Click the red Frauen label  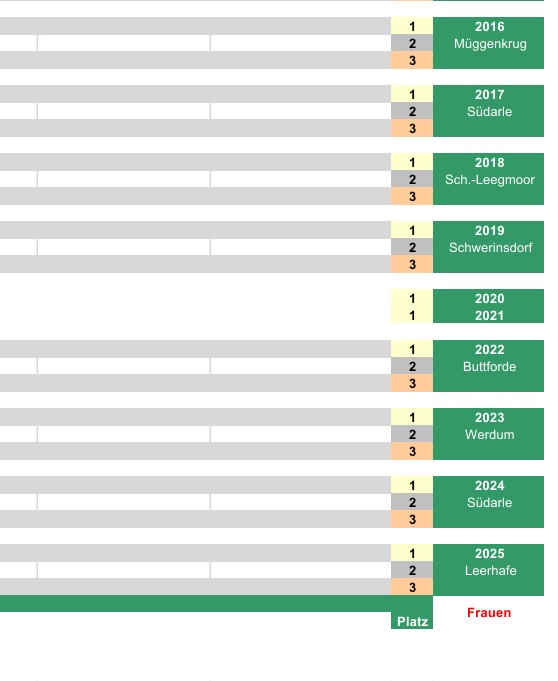489,612
